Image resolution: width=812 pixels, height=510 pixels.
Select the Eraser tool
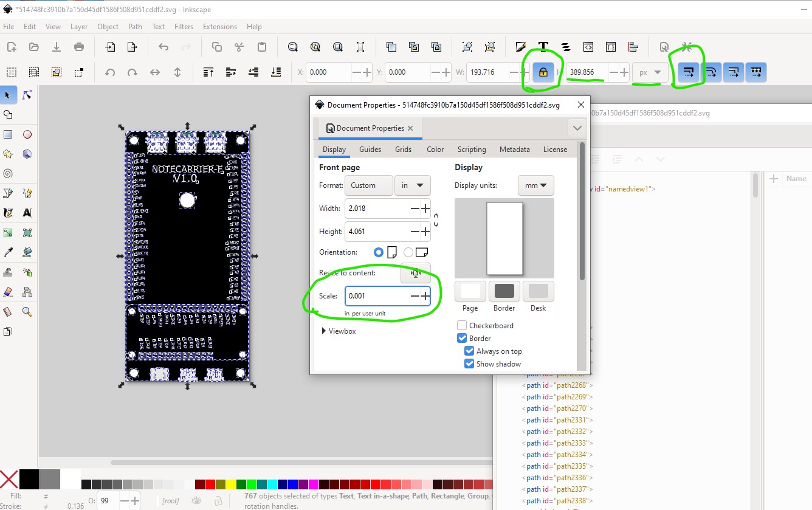pyautogui.click(x=8, y=292)
